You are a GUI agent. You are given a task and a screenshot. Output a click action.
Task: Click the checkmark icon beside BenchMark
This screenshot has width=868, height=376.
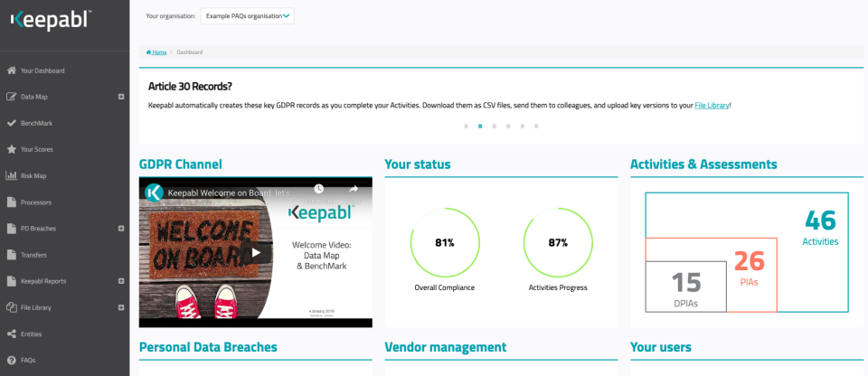pos(11,123)
